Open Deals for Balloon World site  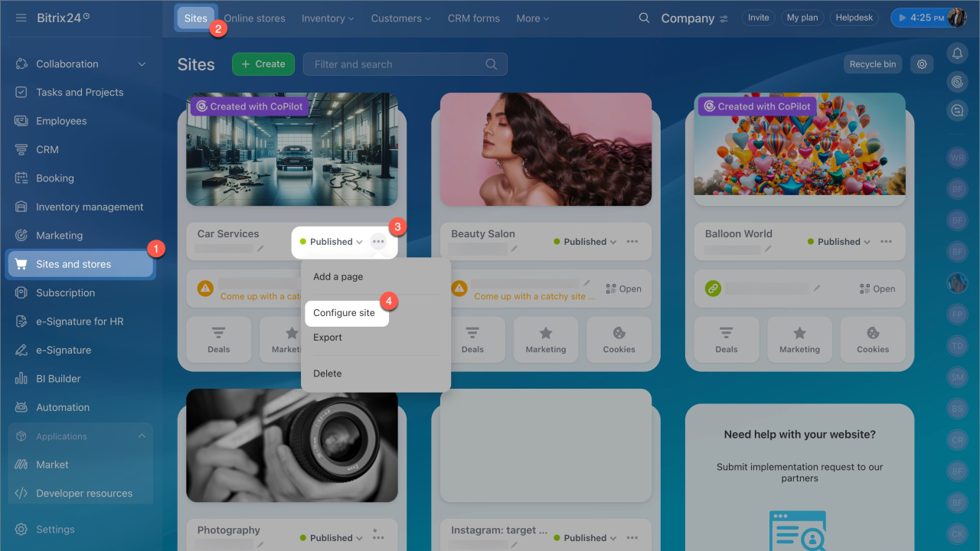[726, 339]
